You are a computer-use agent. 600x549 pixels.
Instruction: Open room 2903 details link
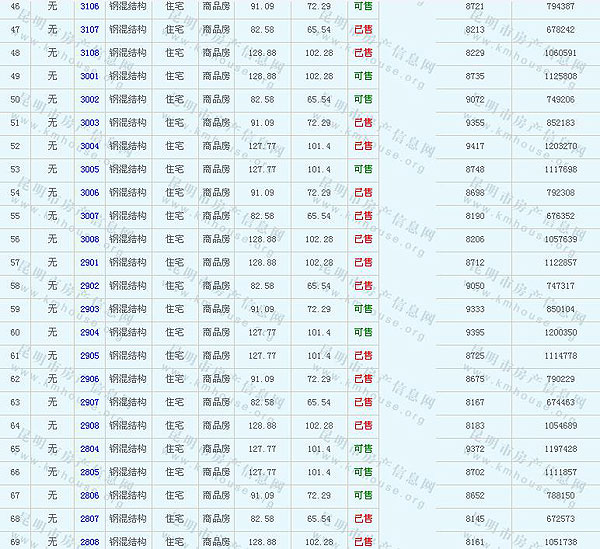click(89, 309)
